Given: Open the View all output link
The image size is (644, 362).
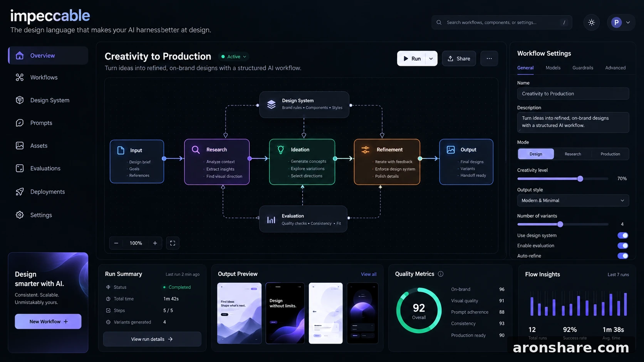Looking at the screenshot, I should pos(369,274).
